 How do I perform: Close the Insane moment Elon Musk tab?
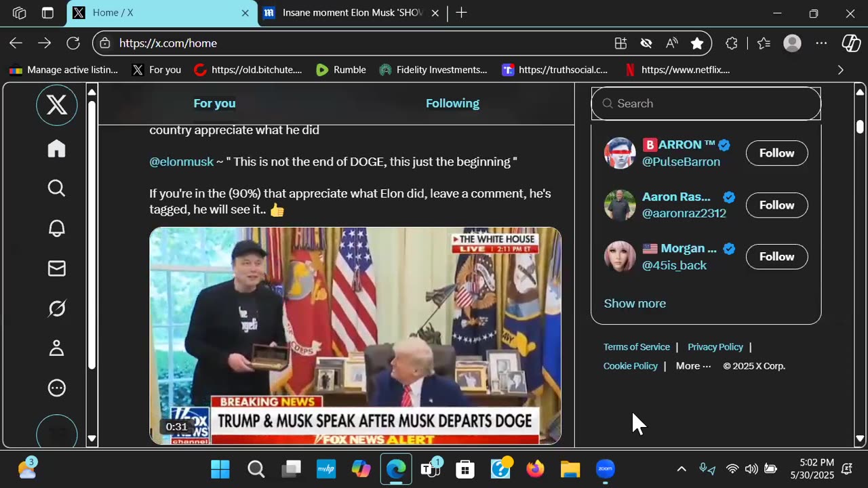pyautogui.click(x=435, y=13)
